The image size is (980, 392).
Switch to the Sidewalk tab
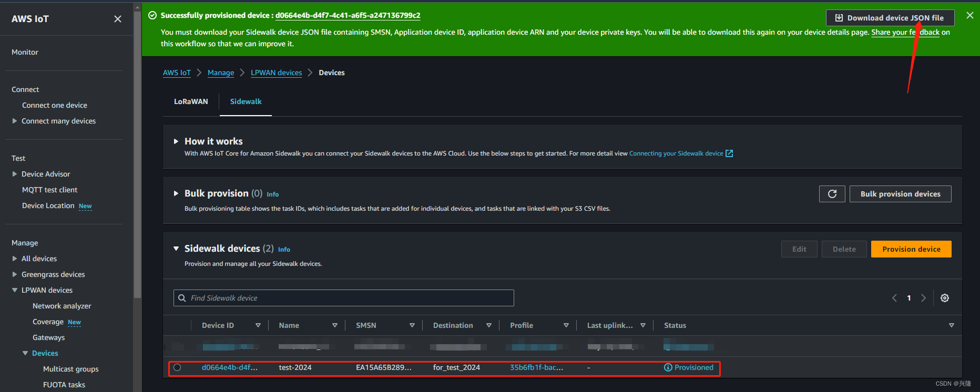click(x=246, y=101)
